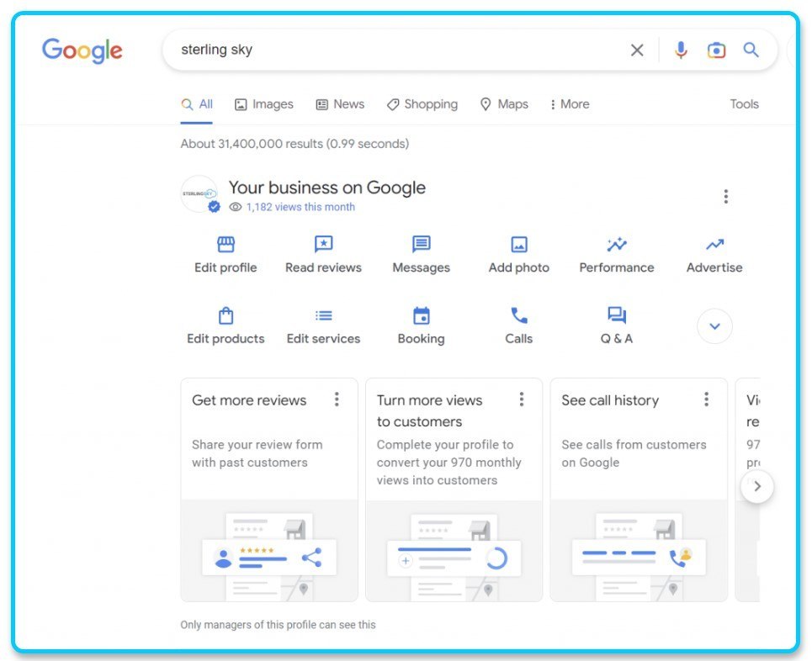Open Google Lens camera search
This screenshot has width=812, height=661.
(716, 50)
